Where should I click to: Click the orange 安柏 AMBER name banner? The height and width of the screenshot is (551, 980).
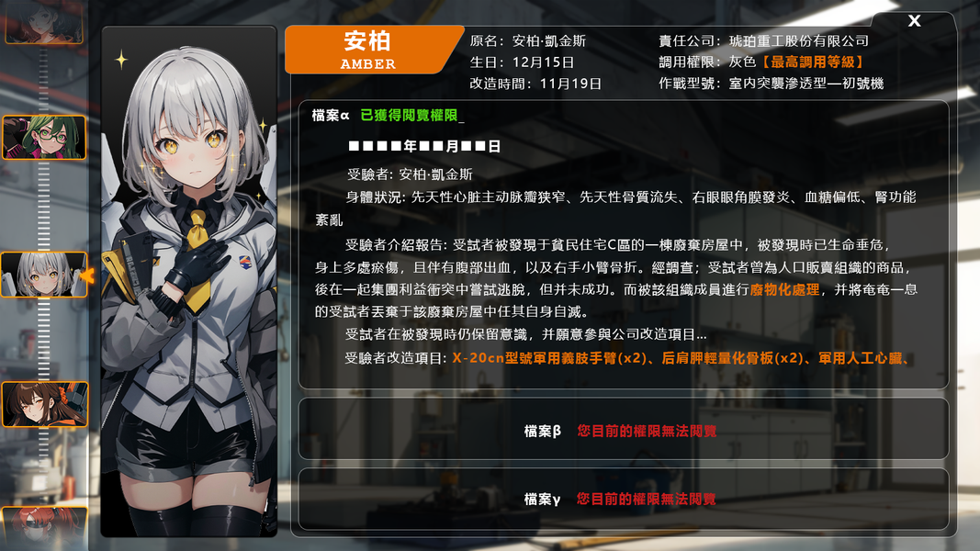[373, 50]
